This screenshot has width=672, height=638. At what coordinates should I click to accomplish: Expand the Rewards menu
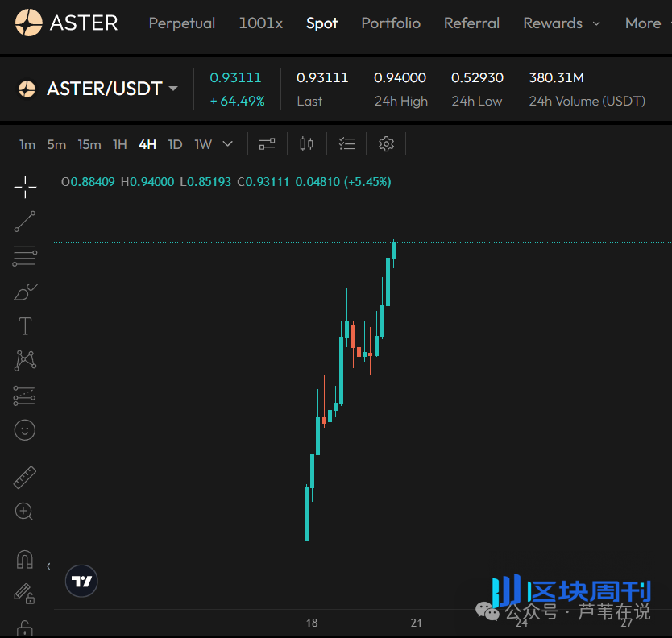tap(562, 23)
